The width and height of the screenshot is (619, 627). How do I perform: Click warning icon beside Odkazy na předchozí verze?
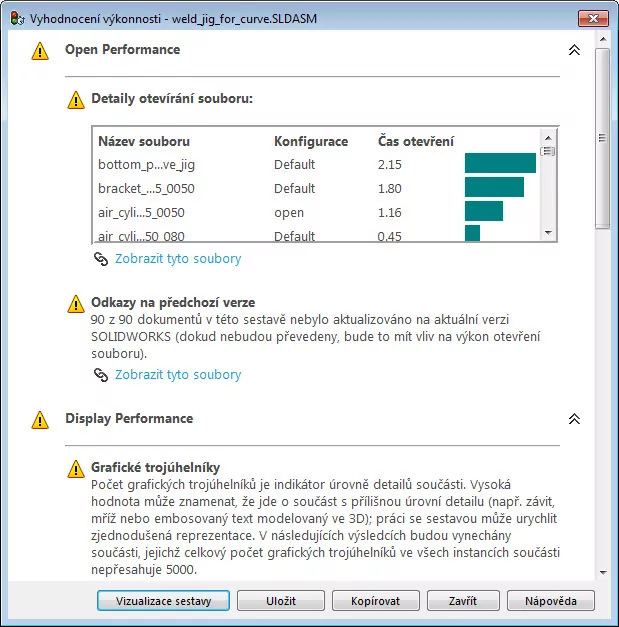point(76,304)
